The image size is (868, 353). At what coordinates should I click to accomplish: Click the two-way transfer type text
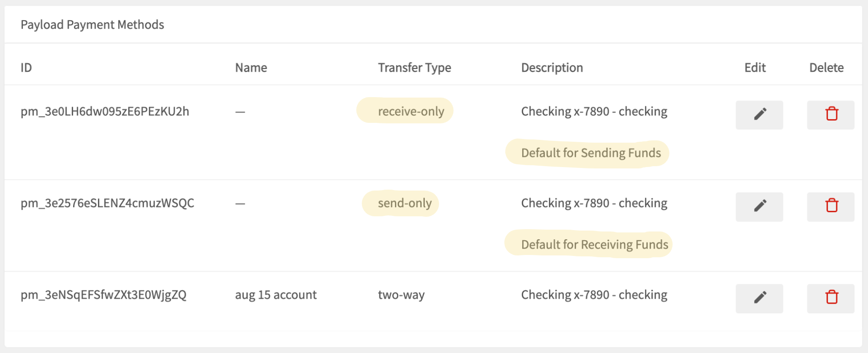(401, 295)
